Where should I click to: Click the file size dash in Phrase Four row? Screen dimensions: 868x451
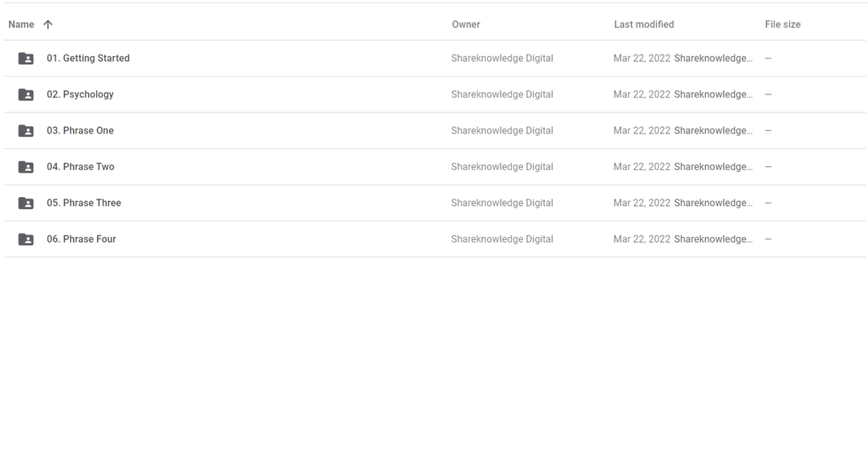pyautogui.click(x=768, y=239)
